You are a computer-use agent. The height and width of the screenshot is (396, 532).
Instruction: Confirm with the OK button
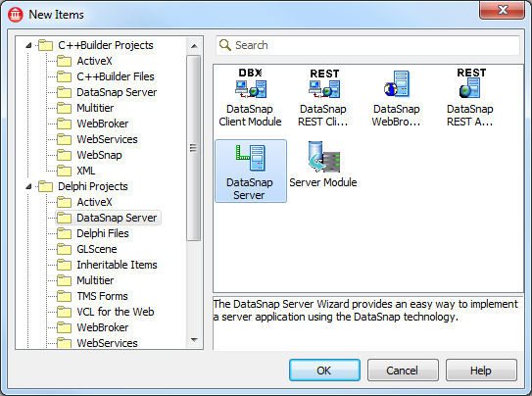[324, 371]
